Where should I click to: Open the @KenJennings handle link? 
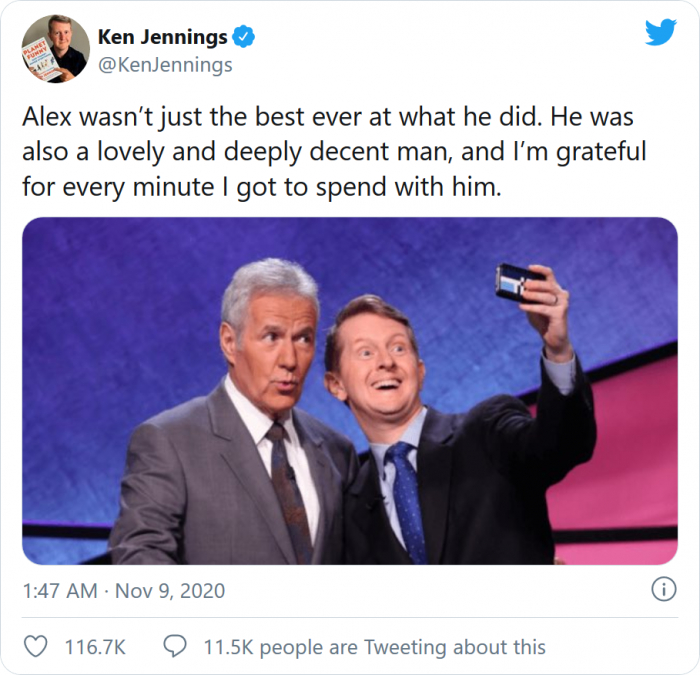(x=165, y=65)
